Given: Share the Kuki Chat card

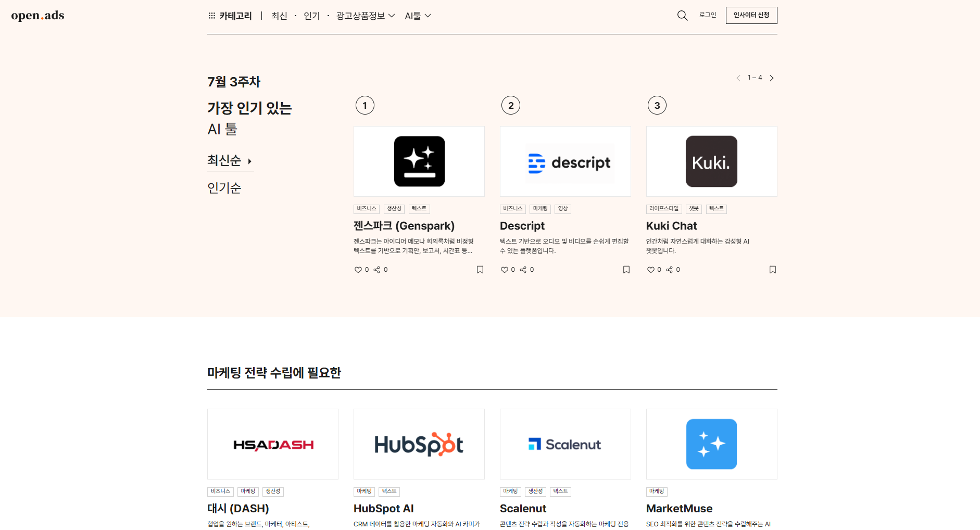Looking at the screenshot, I should 670,270.
